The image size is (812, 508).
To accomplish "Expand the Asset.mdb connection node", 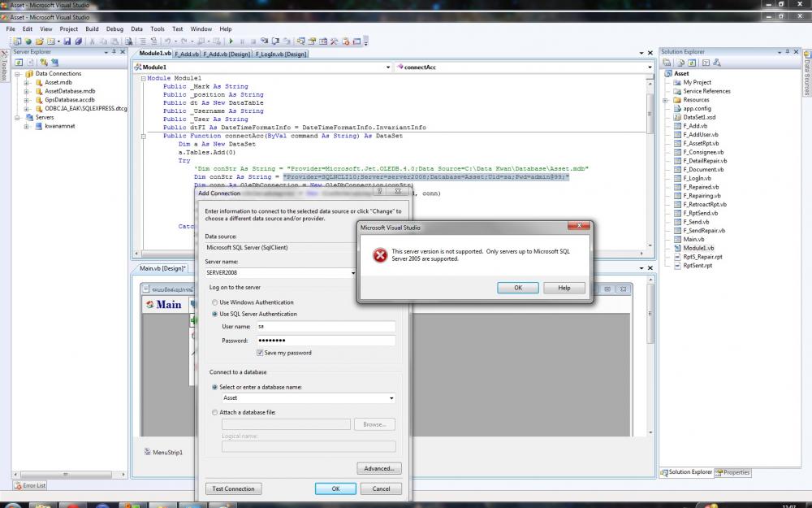I will (27, 82).
